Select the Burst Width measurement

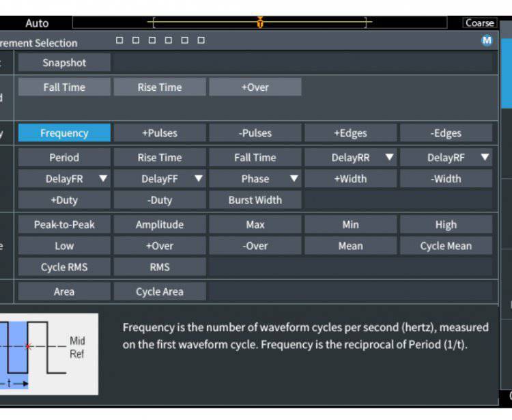click(x=255, y=200)
